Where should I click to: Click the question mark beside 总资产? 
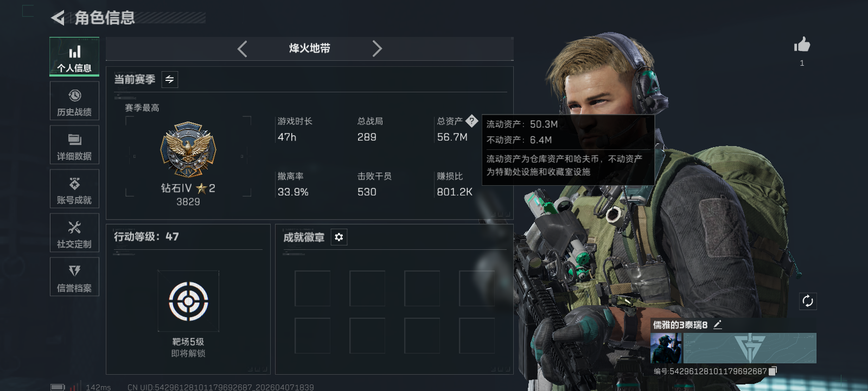pos(472,121)
